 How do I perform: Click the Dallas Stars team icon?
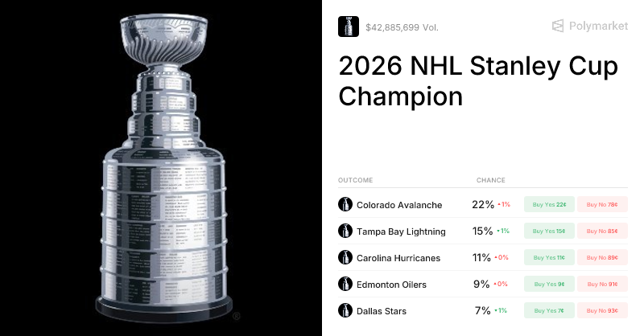(345, 311)
